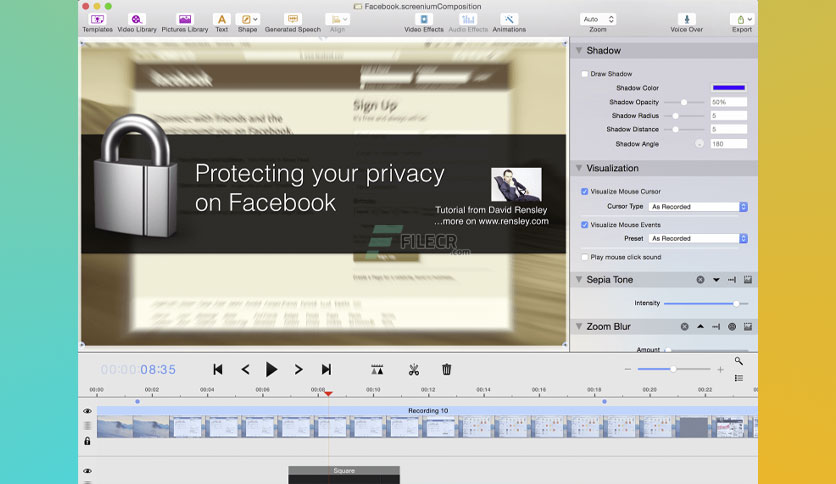The height and width of the screenshot is (484, 836).
Task: Remove the Sepia Tone effect
Action: click(x=700, y=280)
